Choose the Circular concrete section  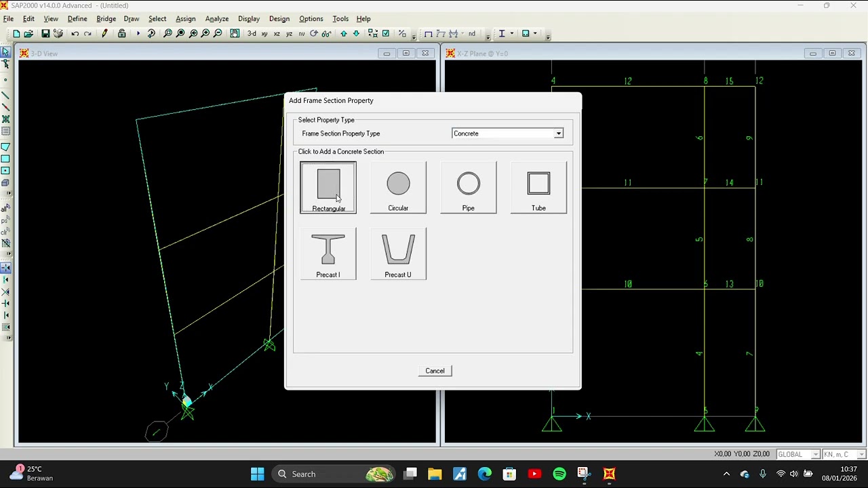[398, 188]
